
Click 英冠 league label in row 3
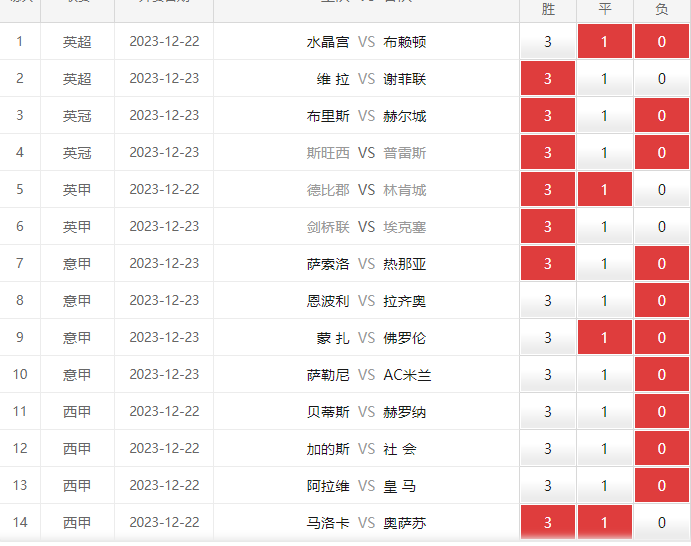[x=77, y=116]
